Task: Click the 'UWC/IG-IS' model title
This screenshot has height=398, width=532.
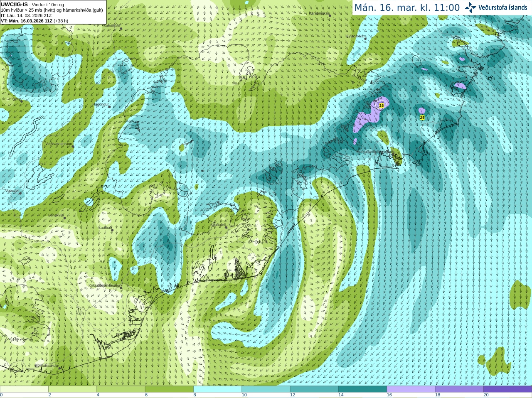Action: click(x=14, y=5)
